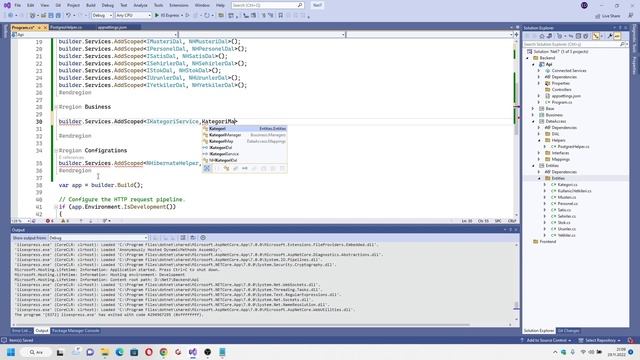Viewport: 640px width, 360px height.
Task: Start debugging with IIS Express play button
Action: [157, 16]
